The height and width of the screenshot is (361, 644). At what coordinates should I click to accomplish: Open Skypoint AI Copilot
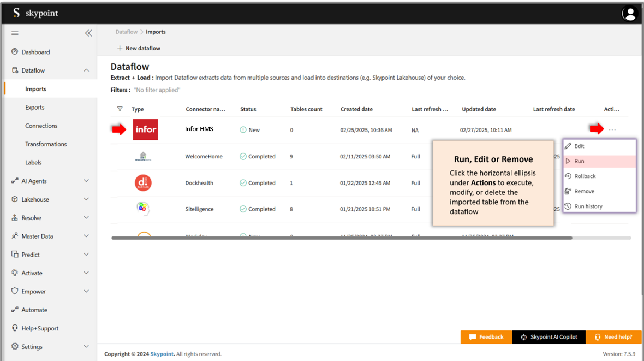pyautogui.click(x=548, y=337)
